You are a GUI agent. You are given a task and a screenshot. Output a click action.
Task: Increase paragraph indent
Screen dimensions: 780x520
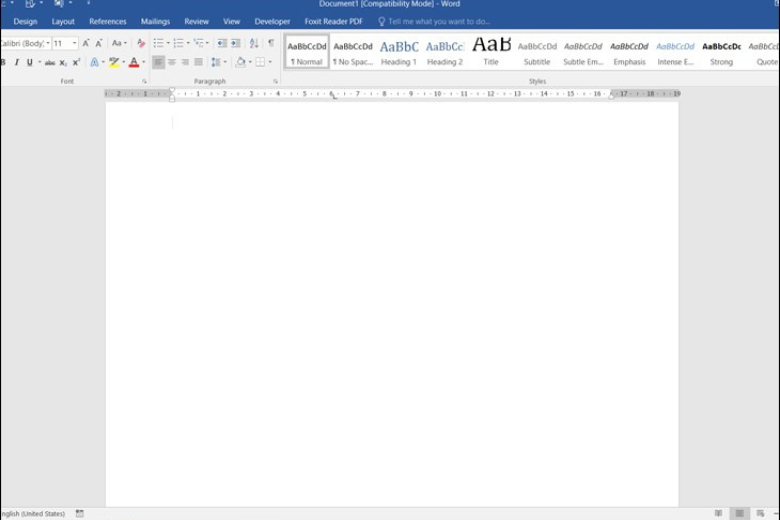tap(236, 43)
